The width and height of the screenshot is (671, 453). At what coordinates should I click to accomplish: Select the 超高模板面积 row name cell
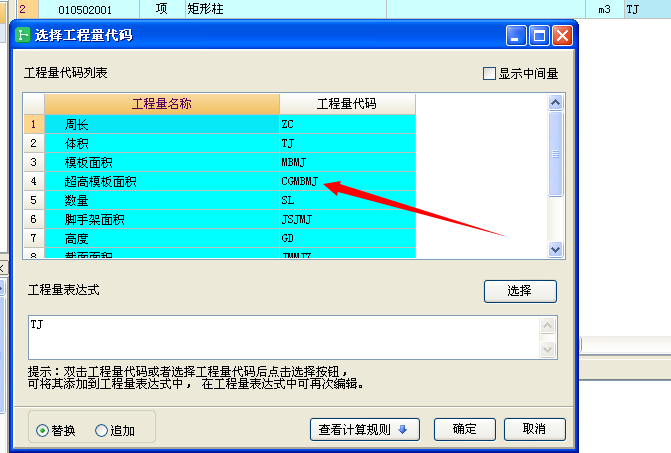[162, 181]
